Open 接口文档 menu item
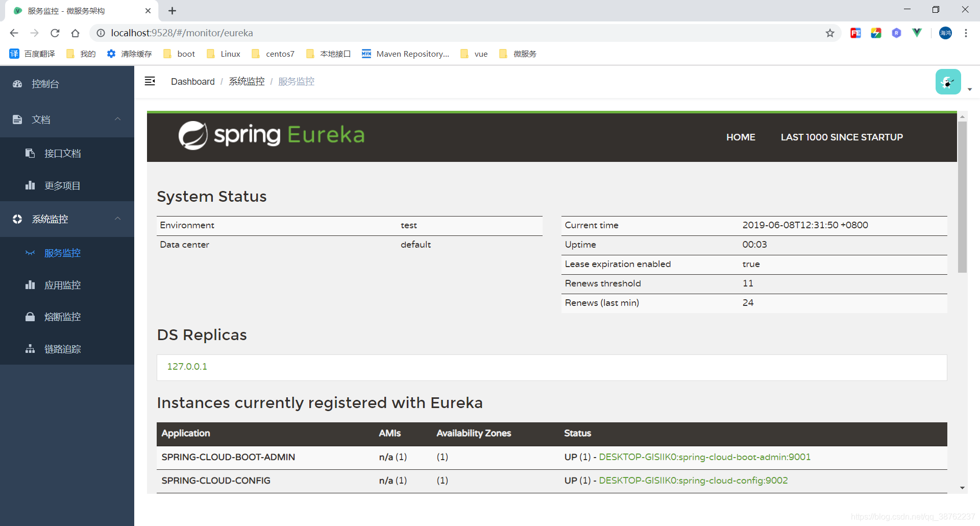This screenshot has width=980, height=526. (67, 153)
